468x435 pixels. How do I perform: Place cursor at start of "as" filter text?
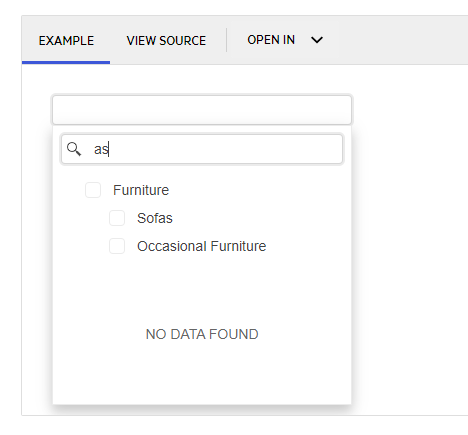(94, 149)
